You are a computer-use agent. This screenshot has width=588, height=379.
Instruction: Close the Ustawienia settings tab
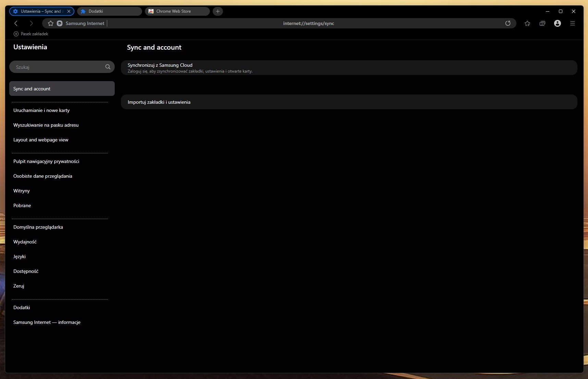coord(69,11)
